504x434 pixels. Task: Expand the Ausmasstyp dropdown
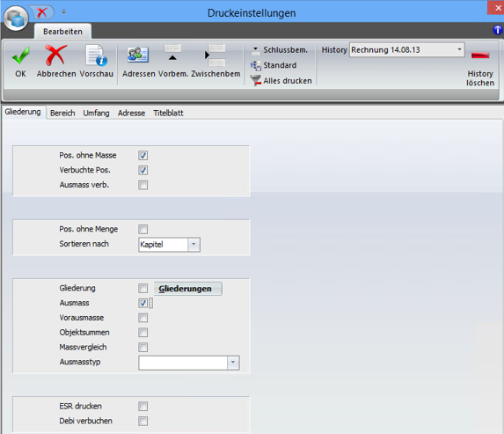(233, 363)
